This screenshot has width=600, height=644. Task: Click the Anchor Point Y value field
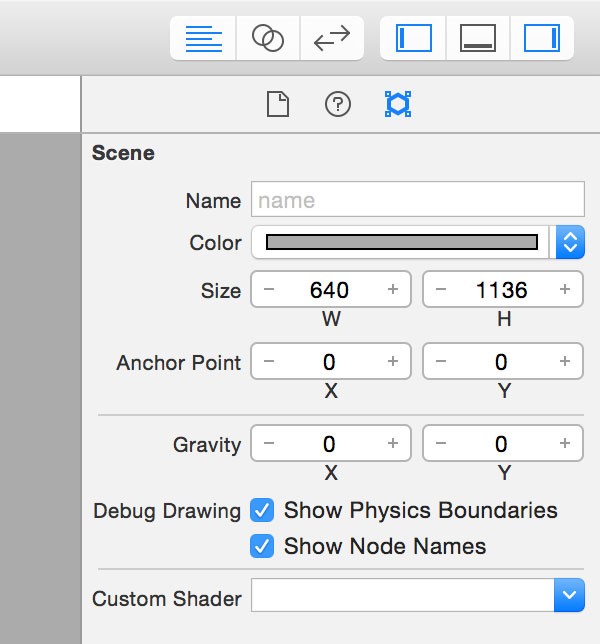(x=503, y=361)
